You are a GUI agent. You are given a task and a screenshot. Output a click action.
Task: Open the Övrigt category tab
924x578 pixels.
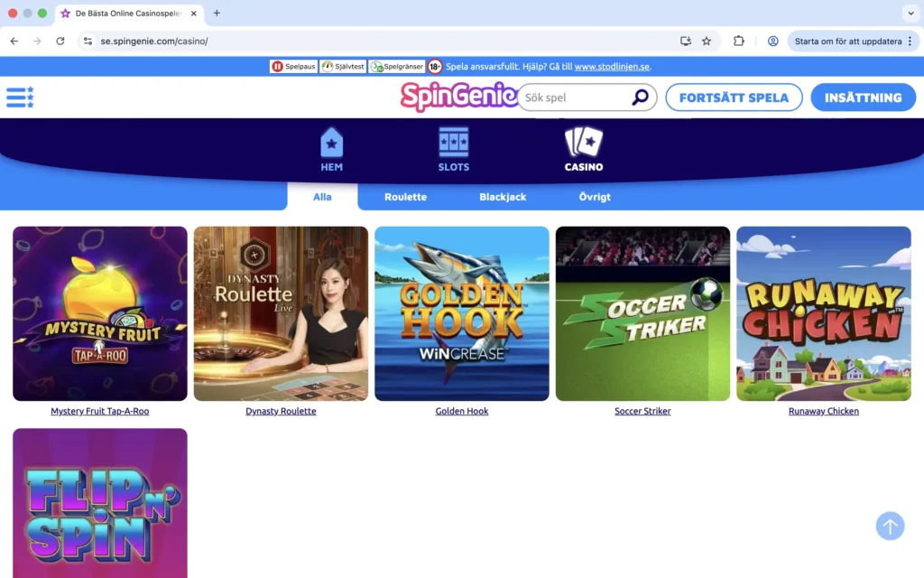595,196
